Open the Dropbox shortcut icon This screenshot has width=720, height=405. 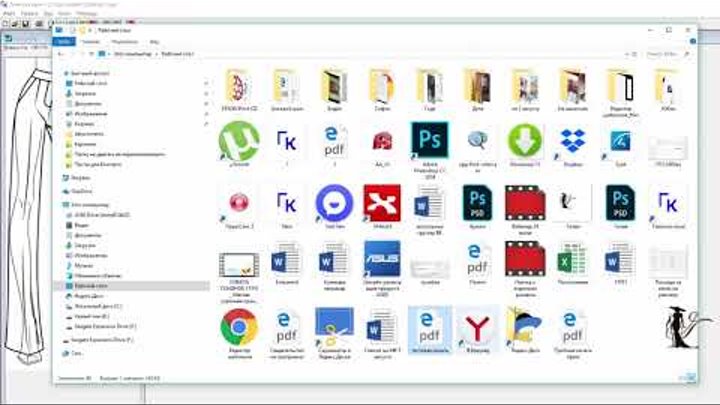573,141
